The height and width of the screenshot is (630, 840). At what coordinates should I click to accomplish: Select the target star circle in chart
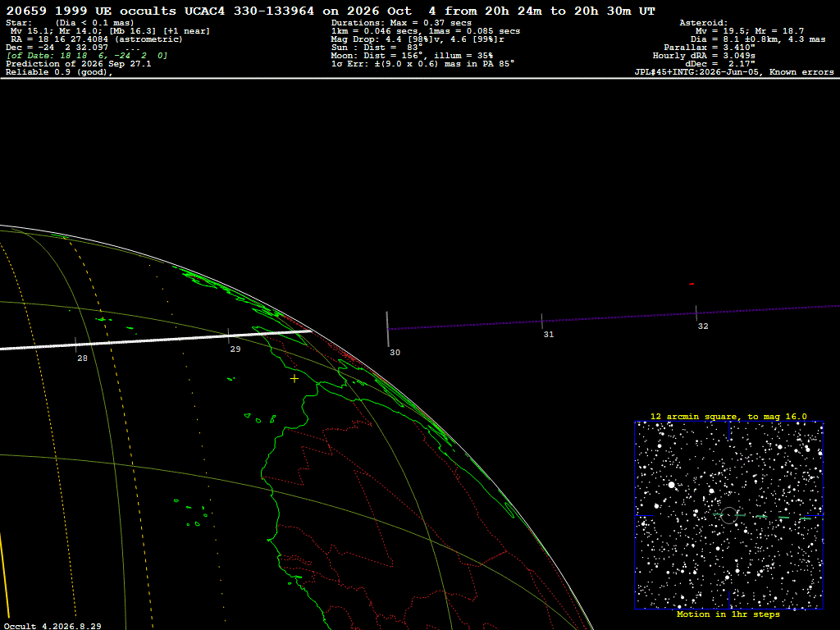point(728,515)
